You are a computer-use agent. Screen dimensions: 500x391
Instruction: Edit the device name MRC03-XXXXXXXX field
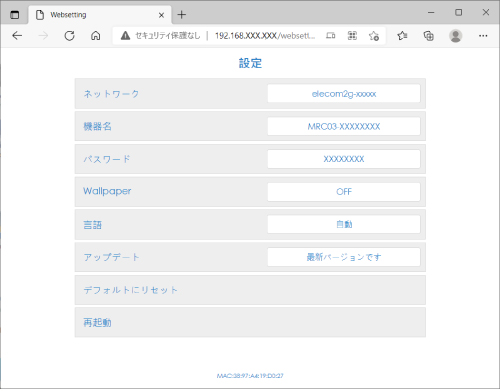point(344,126)
